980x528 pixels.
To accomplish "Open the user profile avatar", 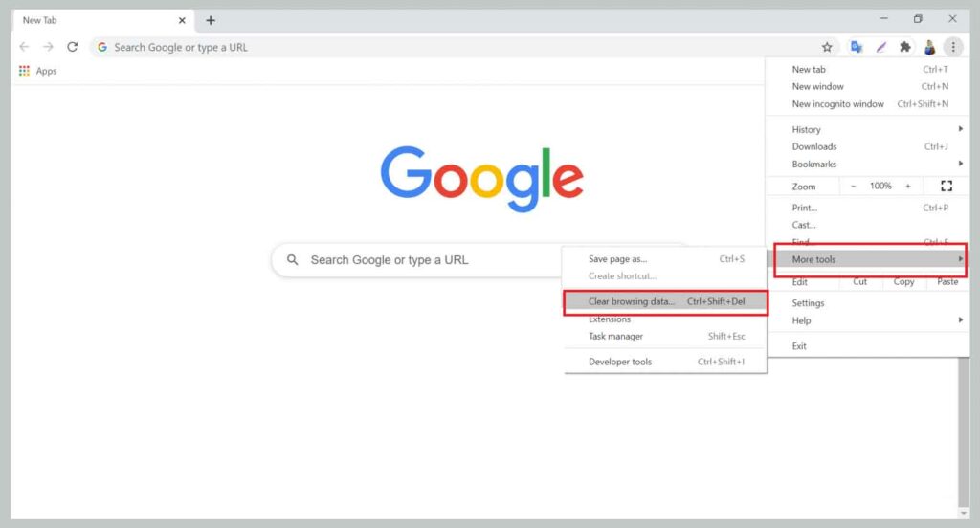I will (x=929, y=47).
